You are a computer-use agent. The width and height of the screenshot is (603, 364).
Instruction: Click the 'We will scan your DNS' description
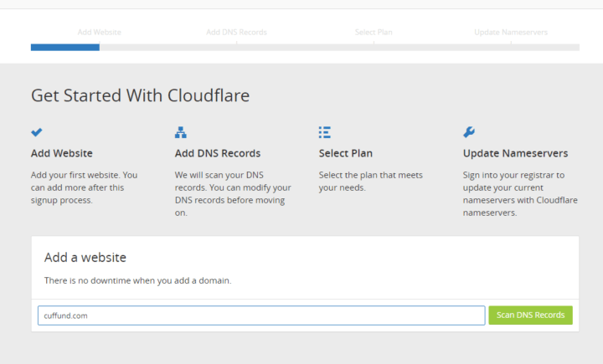pyautogui.click(x=233, y=194)
